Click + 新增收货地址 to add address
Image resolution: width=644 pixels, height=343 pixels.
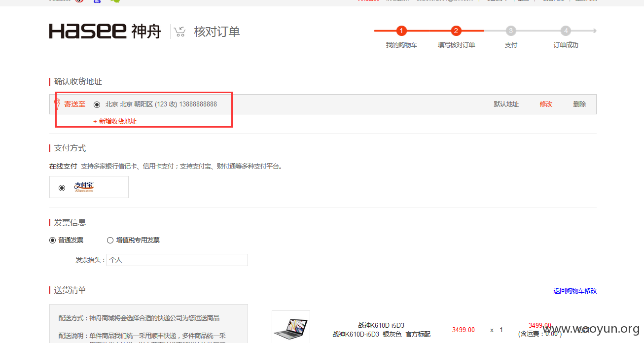115,121
